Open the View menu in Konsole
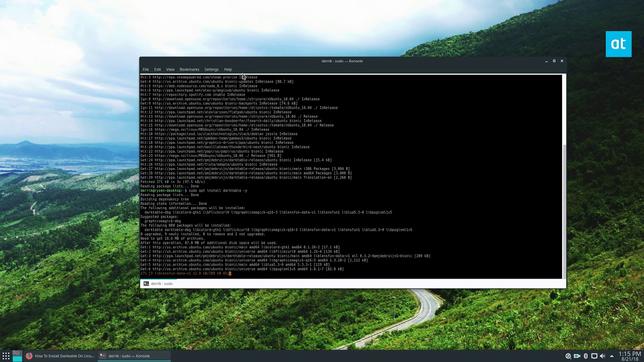 (170, 69)
